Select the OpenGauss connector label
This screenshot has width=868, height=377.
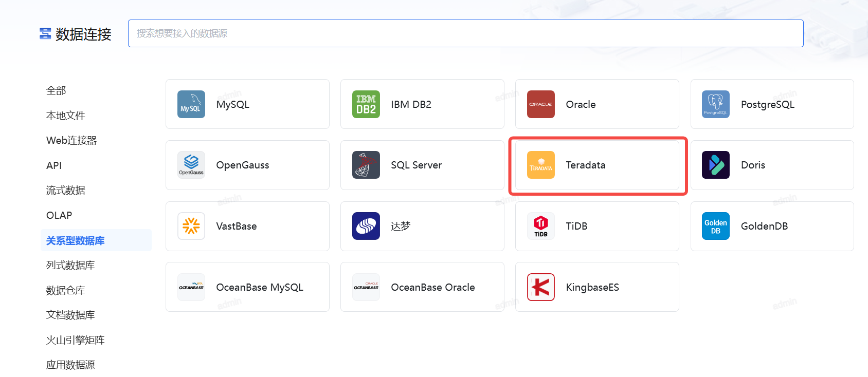coord(243,165)
